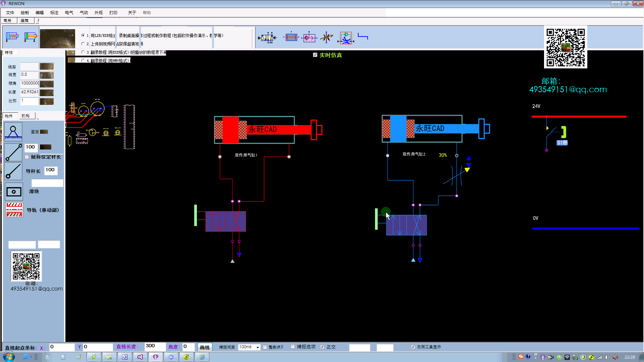Open the 关于 menu
644x362 pixels.
tap(132, 12)
